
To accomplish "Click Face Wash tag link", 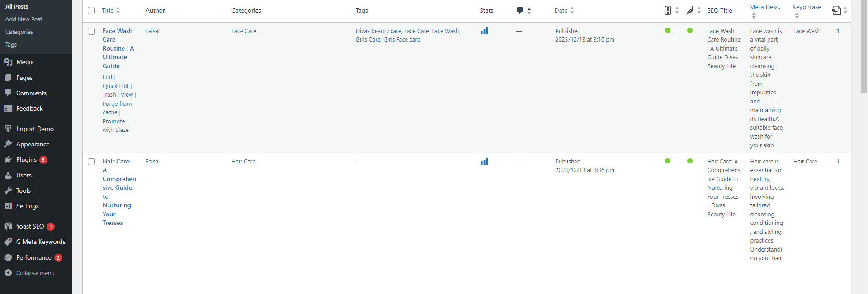I will click(x=445, y=31).
